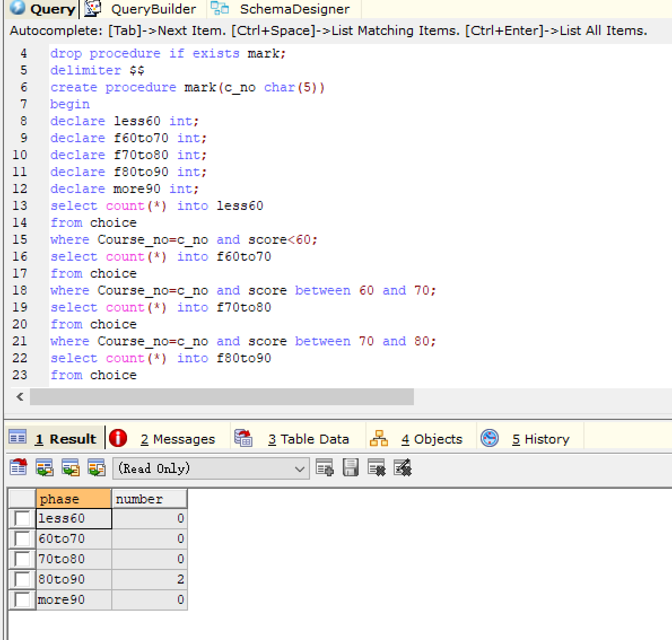Click 'declare more90 int;' line
This screenshot has width=672, height=640.
pos(124,189)
